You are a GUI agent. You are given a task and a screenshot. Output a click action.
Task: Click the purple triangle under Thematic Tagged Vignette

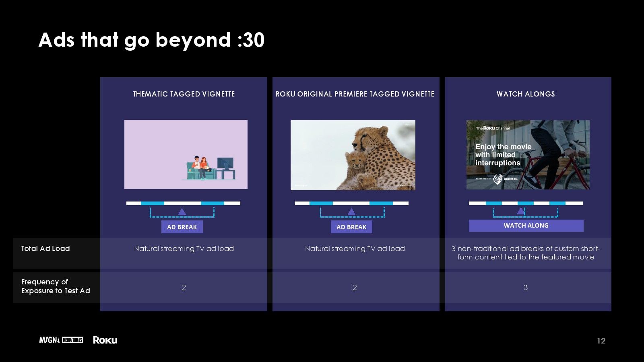pyautogui.click(x=182, y=212)
